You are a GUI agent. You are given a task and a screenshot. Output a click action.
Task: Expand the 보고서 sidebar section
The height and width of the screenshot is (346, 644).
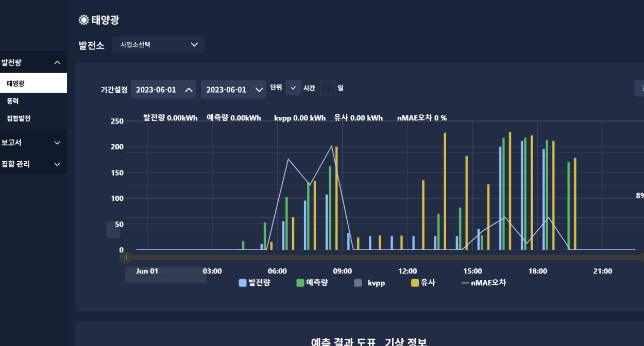point(57,143)
